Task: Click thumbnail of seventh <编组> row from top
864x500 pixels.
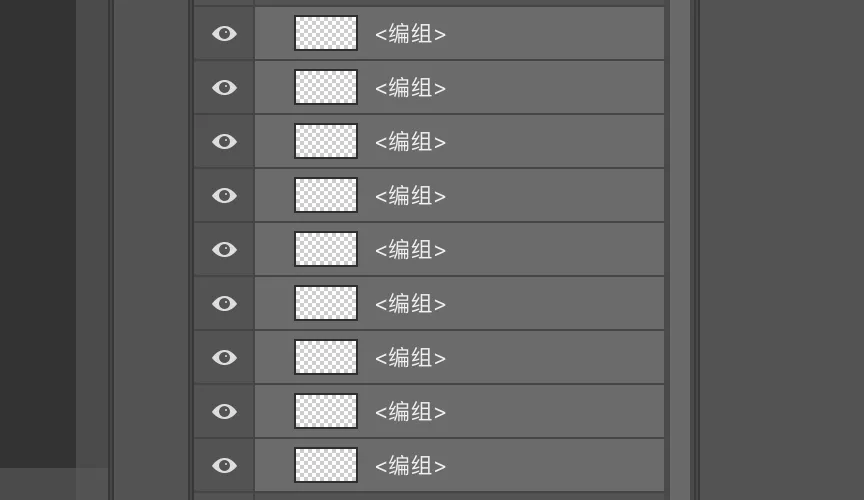Action: tap(326, 357)
